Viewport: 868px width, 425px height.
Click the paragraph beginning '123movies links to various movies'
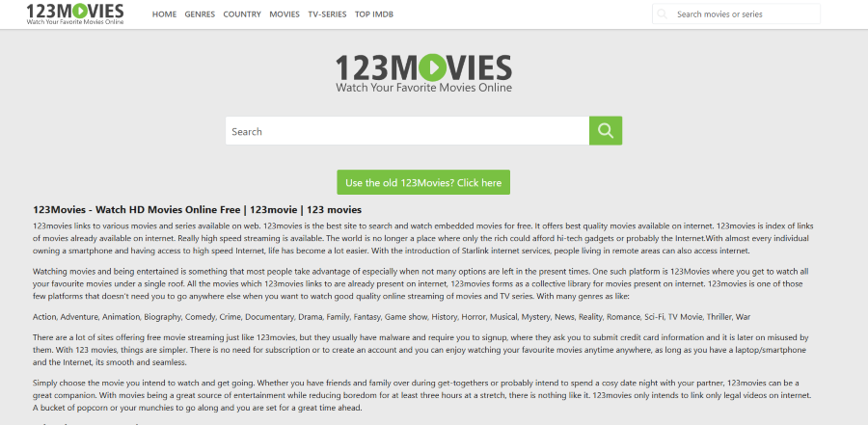pos(423,238)
